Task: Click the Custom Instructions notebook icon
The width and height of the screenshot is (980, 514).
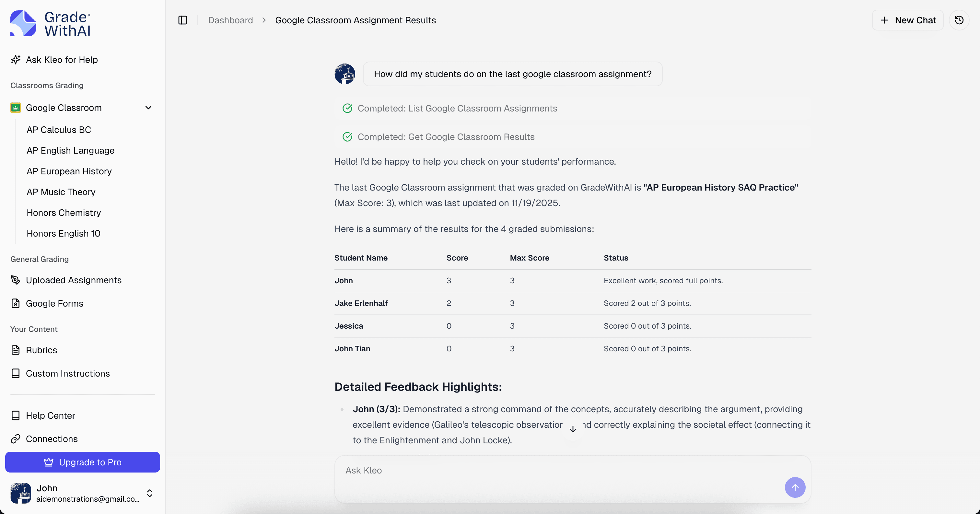Action: [x=15, y=373]
